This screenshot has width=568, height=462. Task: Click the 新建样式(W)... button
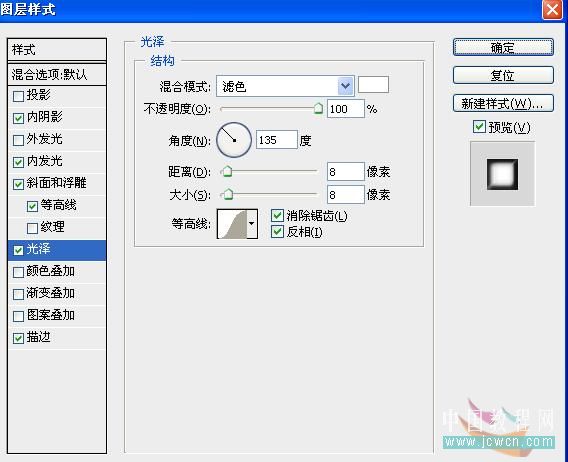[x=503, y=103]
